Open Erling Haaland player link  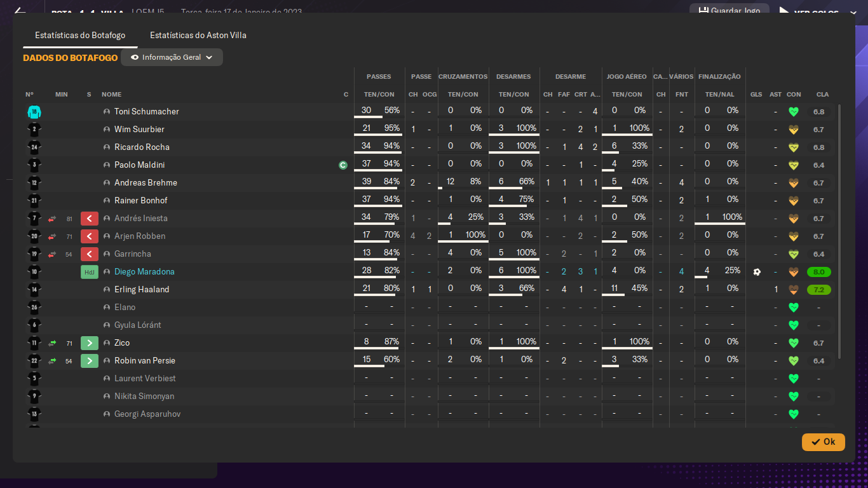coord(142,290)
